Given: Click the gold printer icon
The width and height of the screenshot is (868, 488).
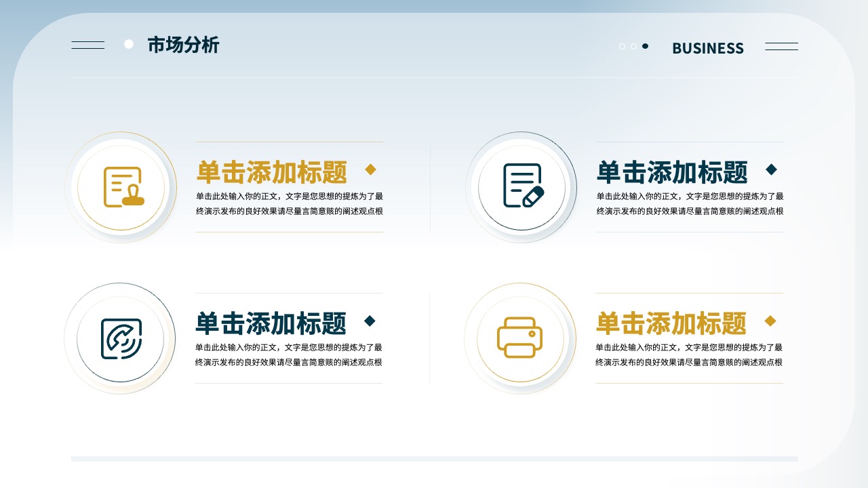Looking at the screenshot, I should coord(520,338).
